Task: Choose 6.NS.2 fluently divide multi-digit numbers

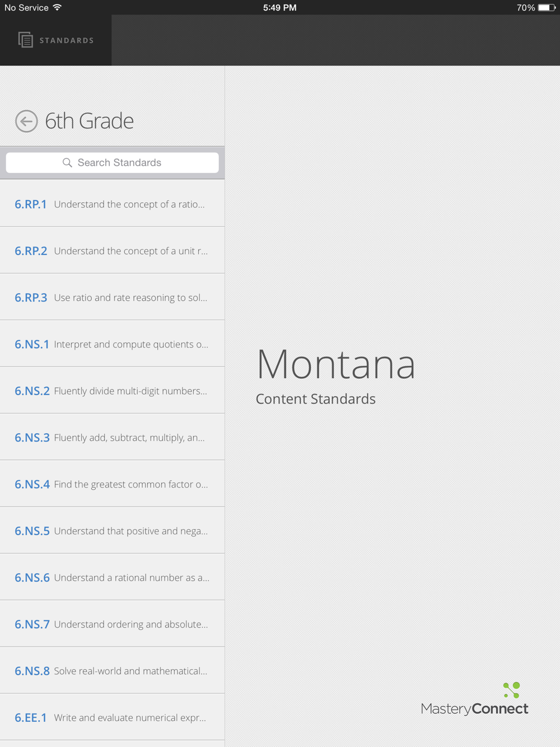Action: pyautogui.click(x=112, y=391)
